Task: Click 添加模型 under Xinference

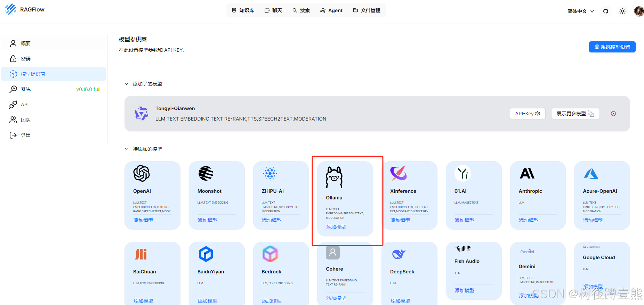Action: [400, 220]
